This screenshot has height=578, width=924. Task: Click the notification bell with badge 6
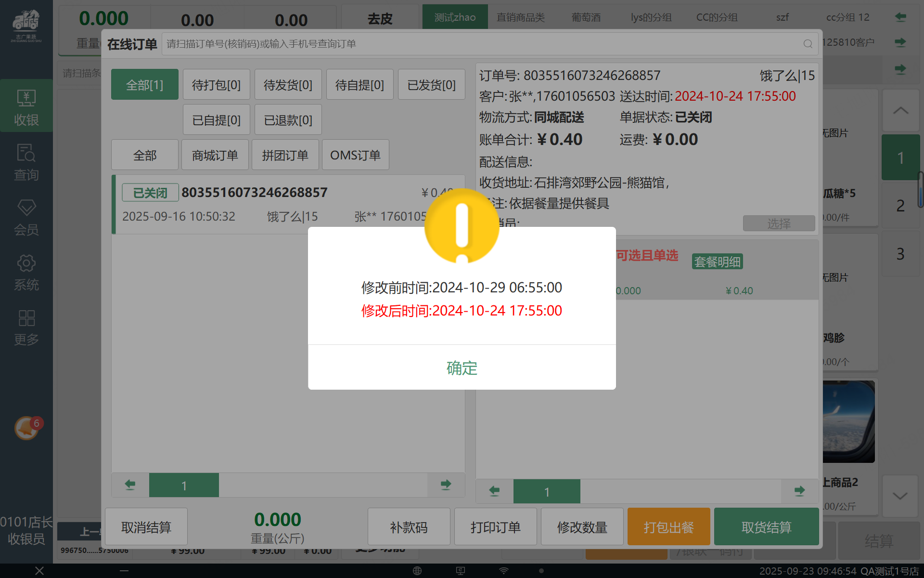point(27,428)
